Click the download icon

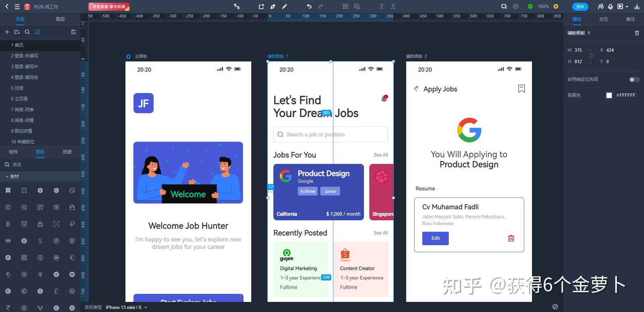637,6
